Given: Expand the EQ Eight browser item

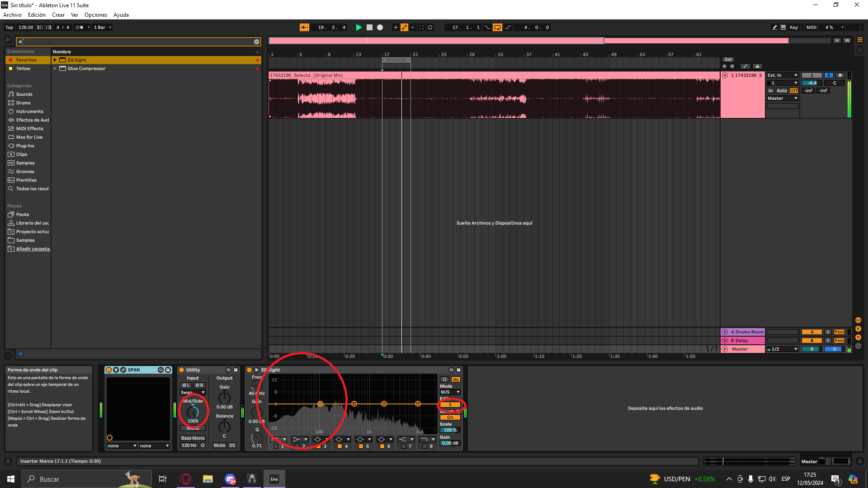Looking at the screenshot, I should click(x=55, y=60).
